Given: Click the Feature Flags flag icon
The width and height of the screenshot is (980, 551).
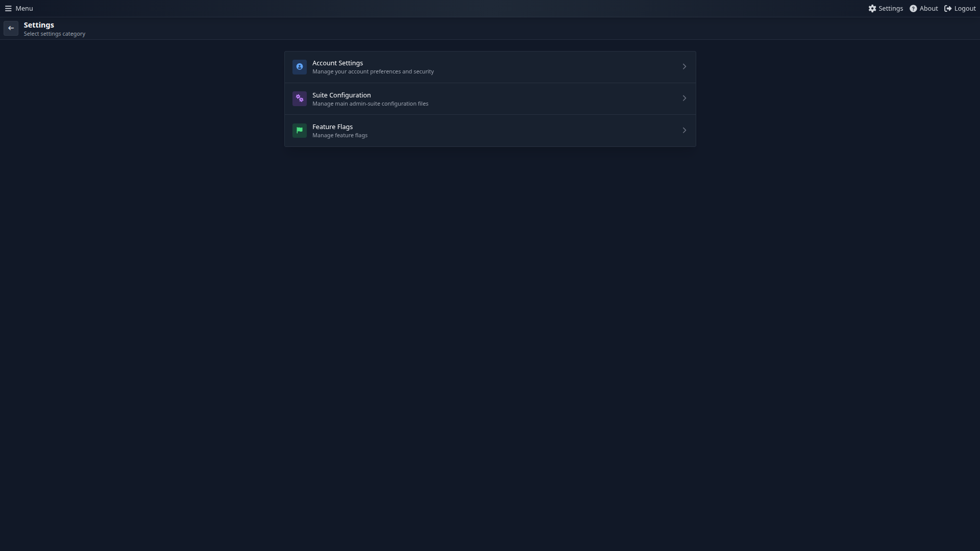Looking at the screenshot, I should pos(300,131).
